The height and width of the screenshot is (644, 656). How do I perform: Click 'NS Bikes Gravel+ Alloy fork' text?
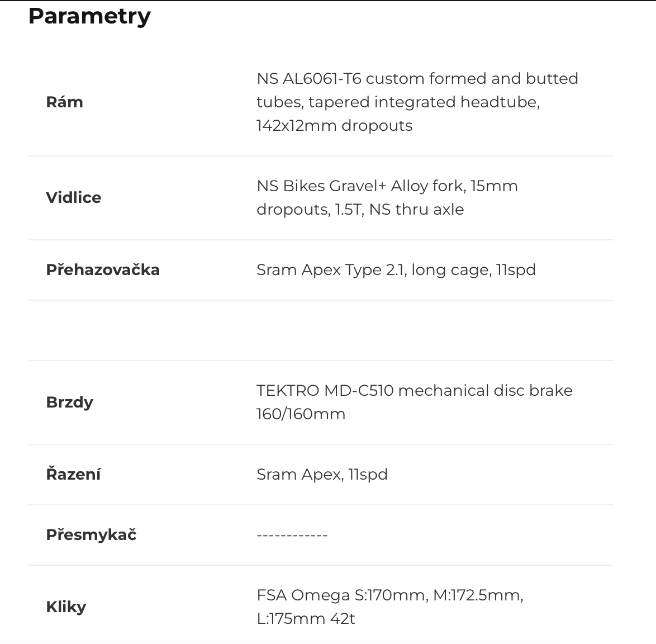[361, 186]
